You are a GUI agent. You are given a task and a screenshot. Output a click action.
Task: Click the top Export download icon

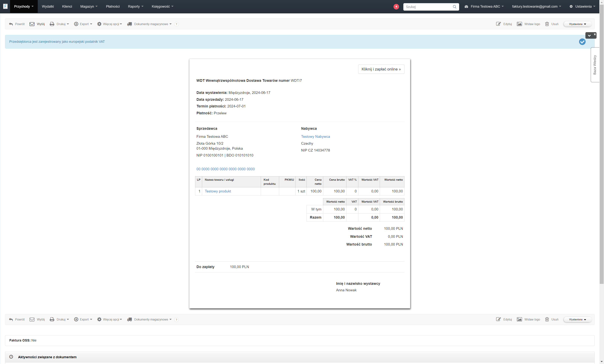(76, 24)
